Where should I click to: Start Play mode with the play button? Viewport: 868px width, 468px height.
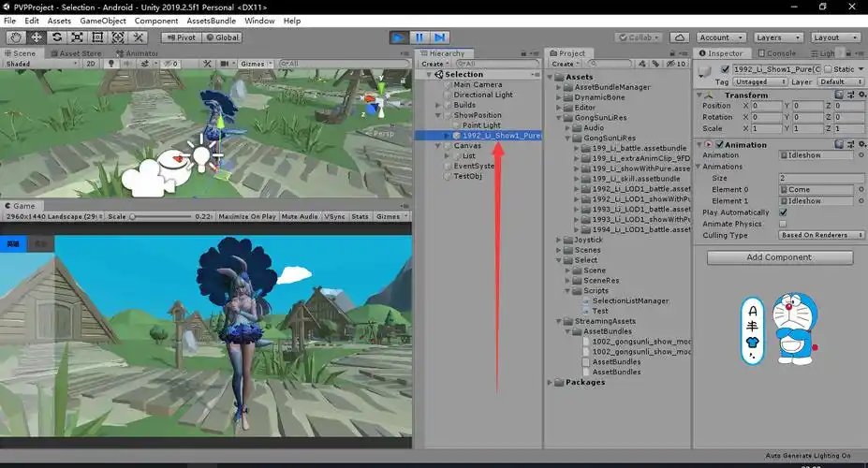click(398, 37)
